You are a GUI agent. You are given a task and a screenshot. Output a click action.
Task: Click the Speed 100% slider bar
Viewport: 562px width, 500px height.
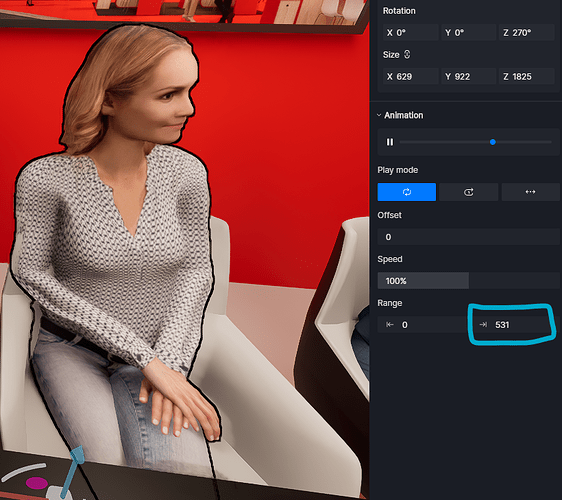(468, 281)
